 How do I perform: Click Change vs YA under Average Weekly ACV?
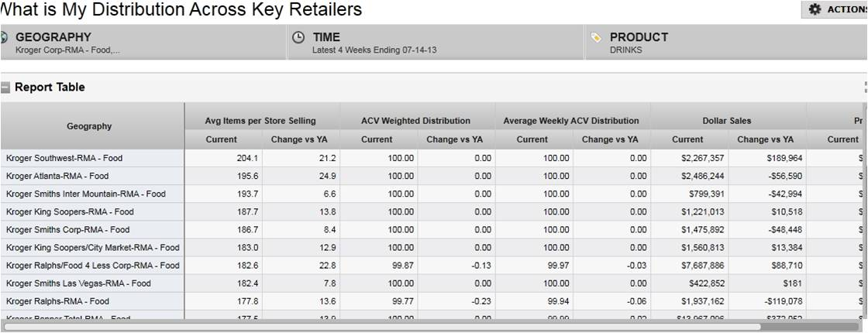pos(610,139)
